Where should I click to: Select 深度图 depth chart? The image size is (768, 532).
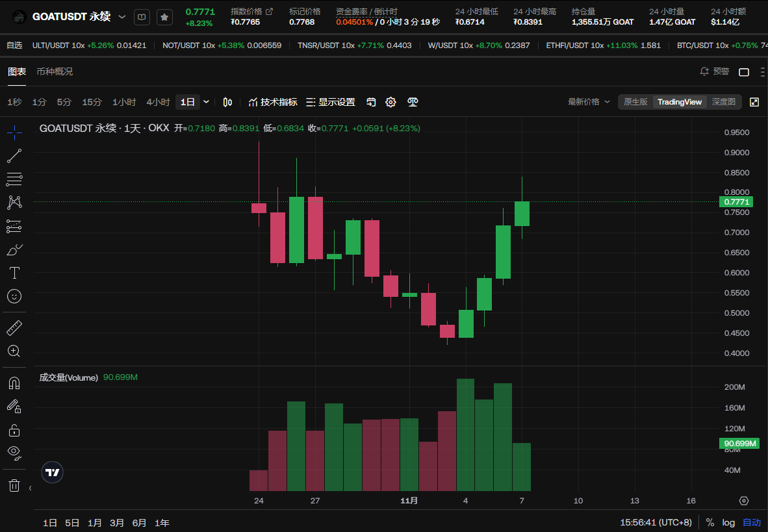pyautogui.click(x=723, y=102)
